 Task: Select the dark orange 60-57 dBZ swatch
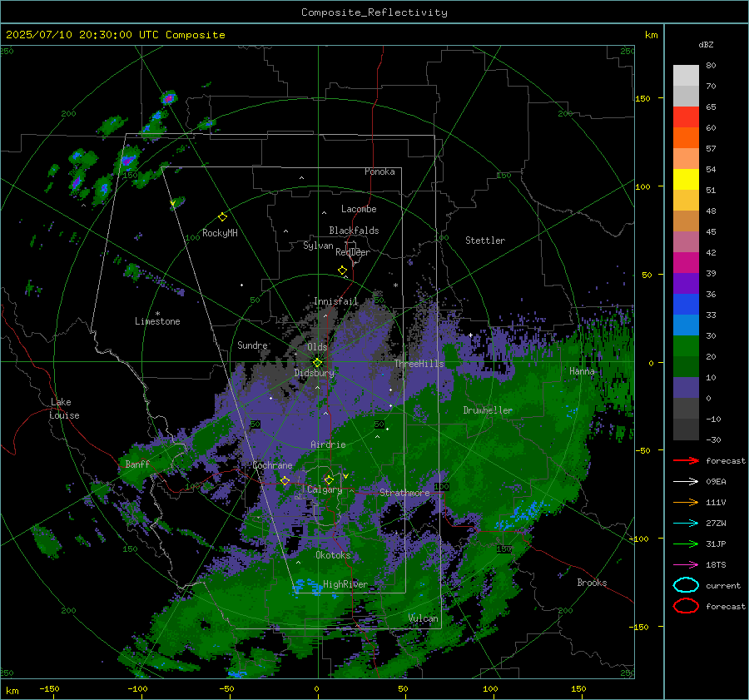pos(686,138)
